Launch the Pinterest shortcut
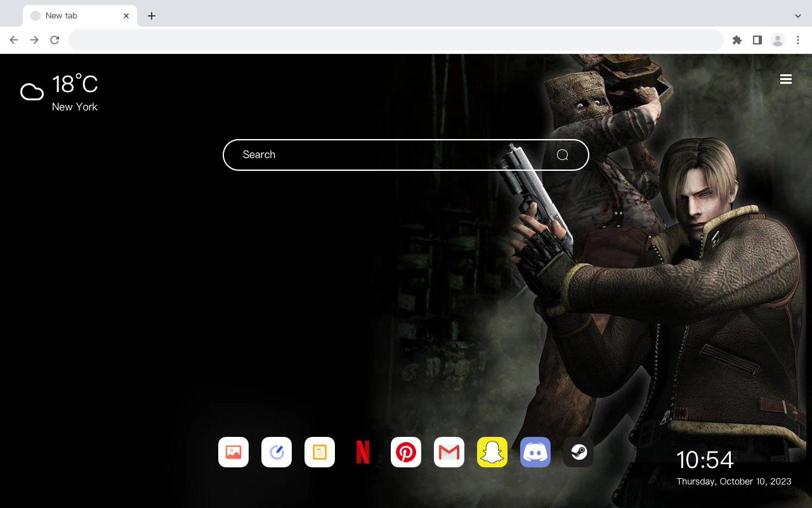The width and height of the screenshot is (812, 508). [x=406, y=452]
